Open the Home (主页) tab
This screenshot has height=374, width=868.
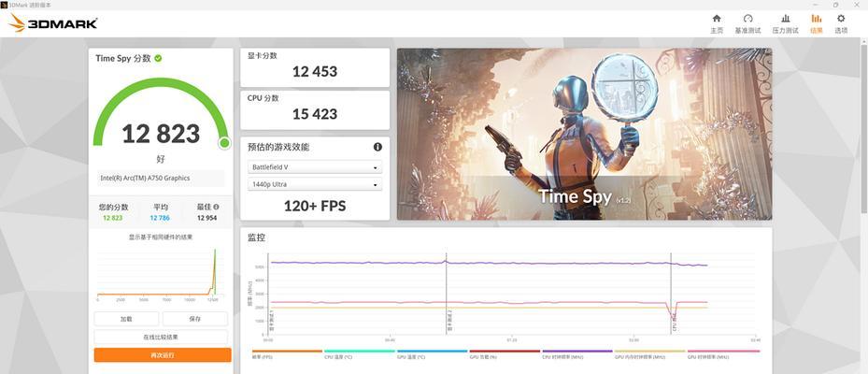[x=717, y=23]
